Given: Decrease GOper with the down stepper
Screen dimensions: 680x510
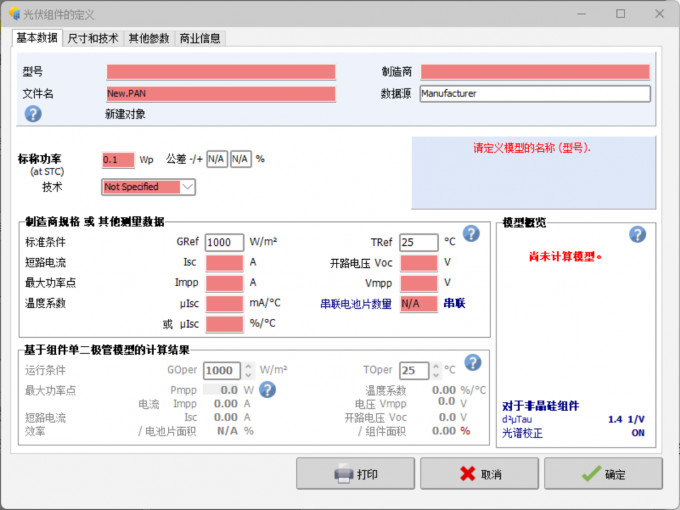Looking at the screenshot, I should 248,375.
